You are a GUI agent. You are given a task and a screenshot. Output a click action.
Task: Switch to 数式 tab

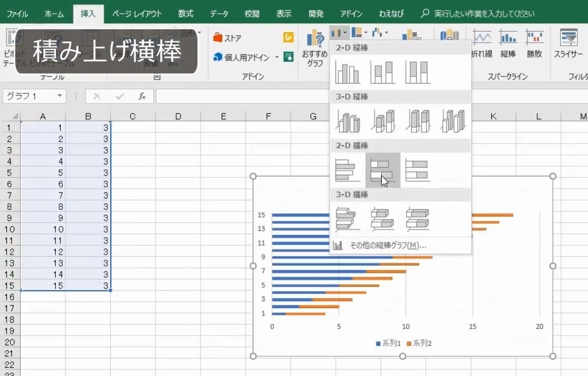[185, 14]
